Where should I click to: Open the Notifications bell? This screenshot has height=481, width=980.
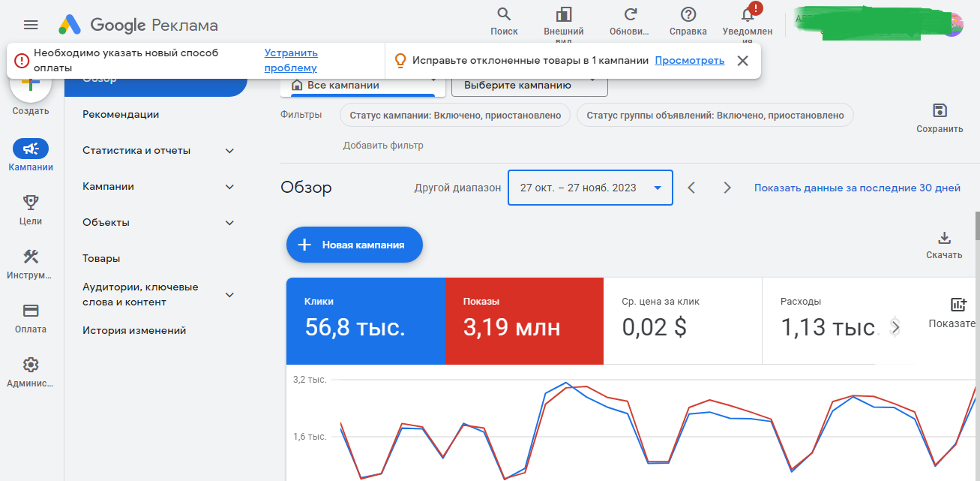tap(747, 15)
